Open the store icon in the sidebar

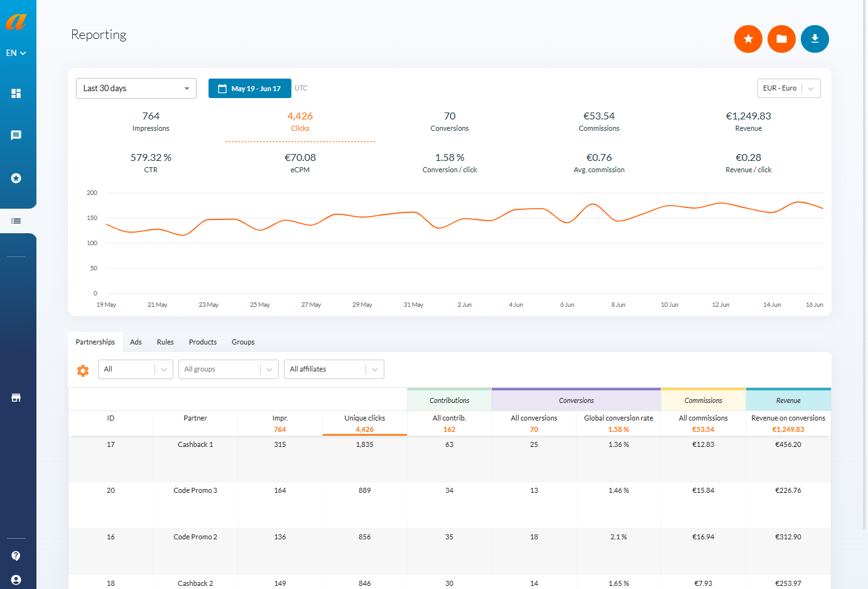pyautogui.click(x=16, y=397)
